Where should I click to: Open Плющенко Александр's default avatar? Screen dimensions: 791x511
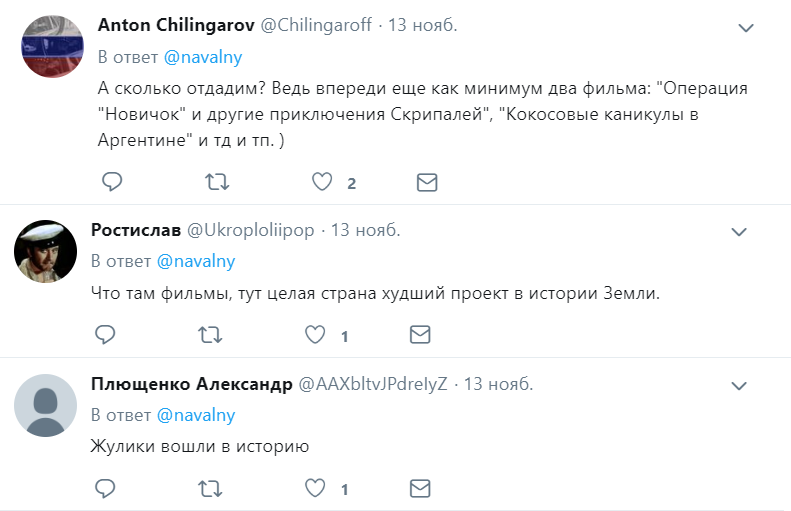pyautogui.click(x=45, y=406)
